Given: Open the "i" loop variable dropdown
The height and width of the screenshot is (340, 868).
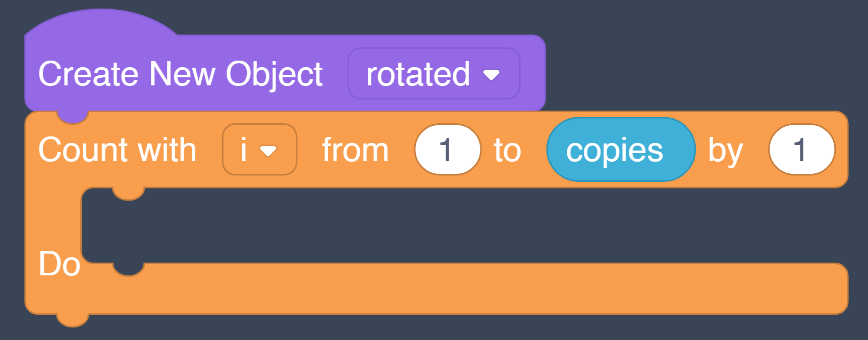Looking at the screenshot, I should click(259, 150).
